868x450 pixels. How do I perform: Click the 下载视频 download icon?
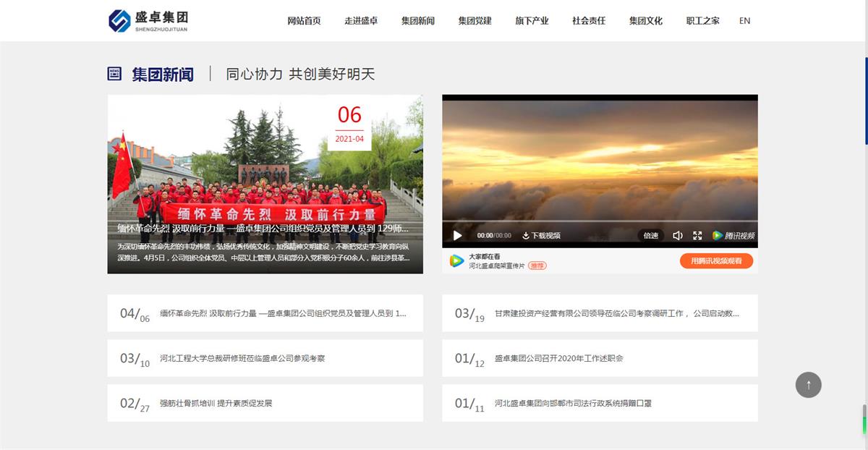pyautogui.click(x=526, y=235)
